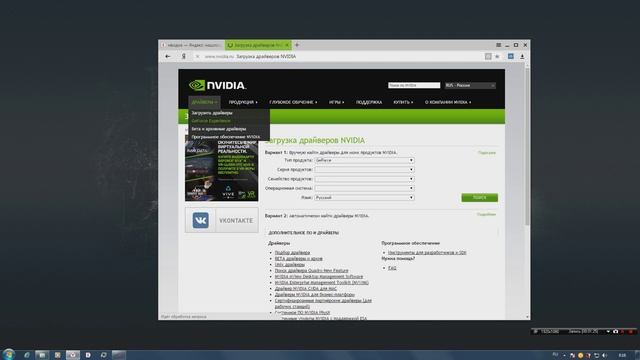Open the Купить menu
This screenshot has width=640, height=360.
tap(403, 102)
